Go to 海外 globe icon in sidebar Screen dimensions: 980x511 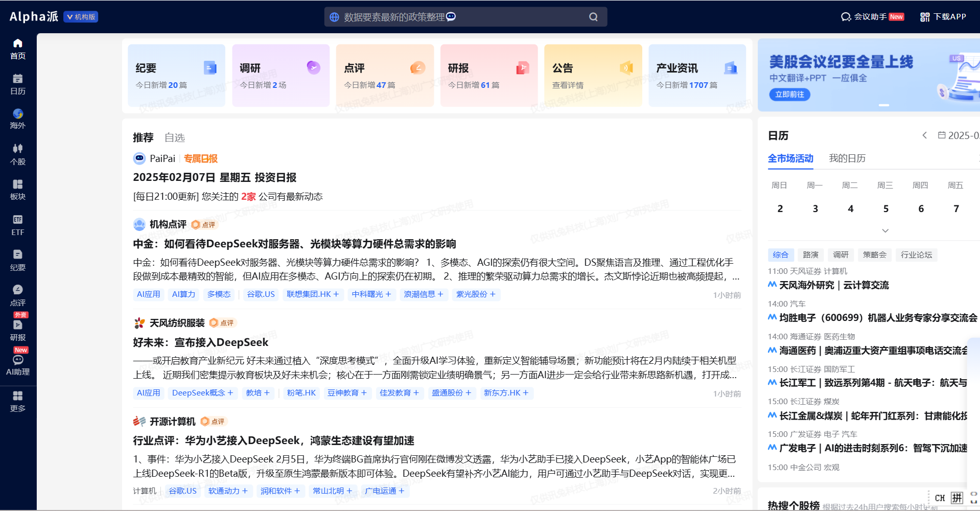[x=18, y=114]
